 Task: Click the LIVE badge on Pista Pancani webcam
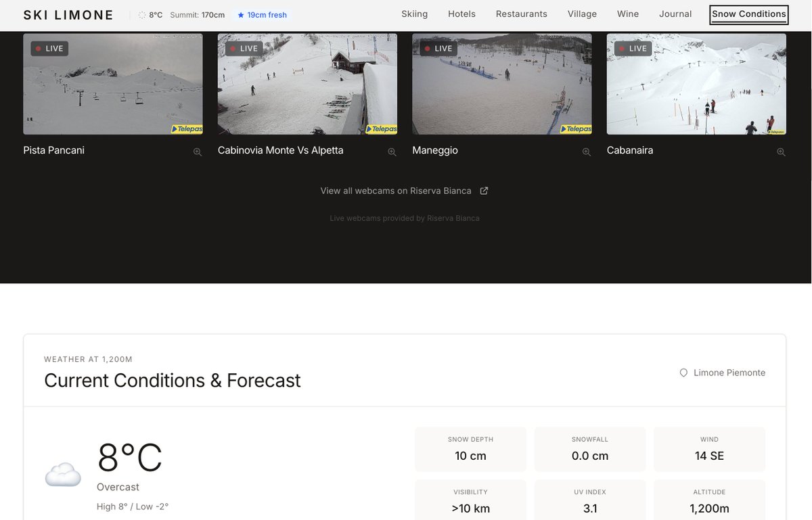[x=49, y=49]
